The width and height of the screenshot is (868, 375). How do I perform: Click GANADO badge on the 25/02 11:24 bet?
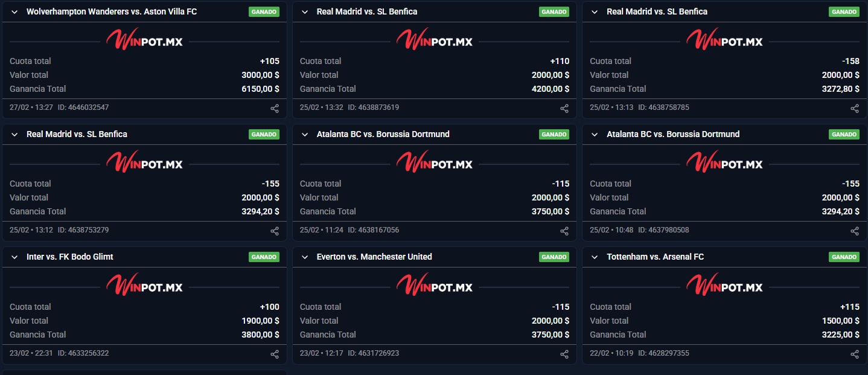[554, 135]
